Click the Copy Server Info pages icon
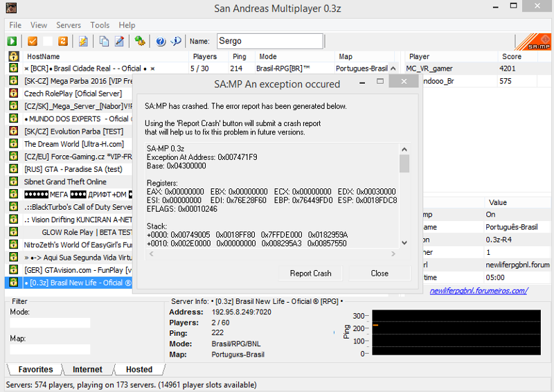Screen dimensions: 554x392 (x=104, y=42)
